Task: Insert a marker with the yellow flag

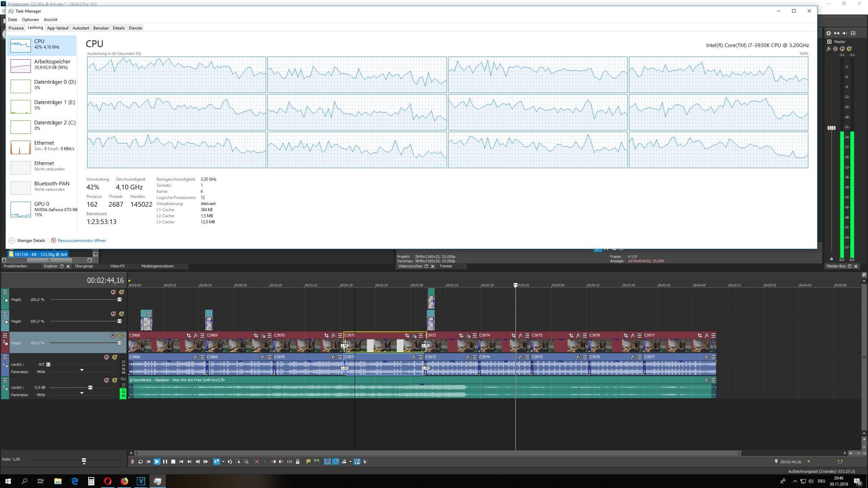Action: (309, 461)
